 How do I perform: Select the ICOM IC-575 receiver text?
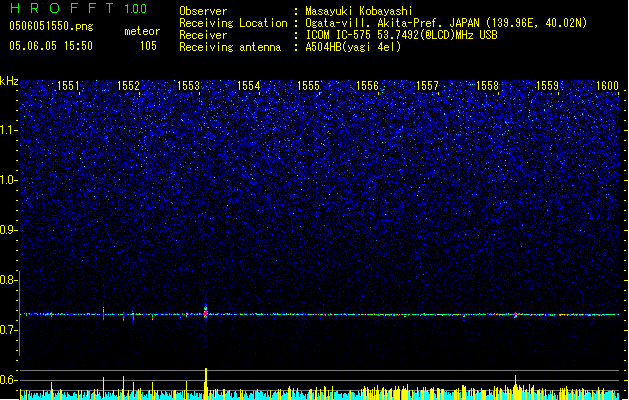[401, 35]
